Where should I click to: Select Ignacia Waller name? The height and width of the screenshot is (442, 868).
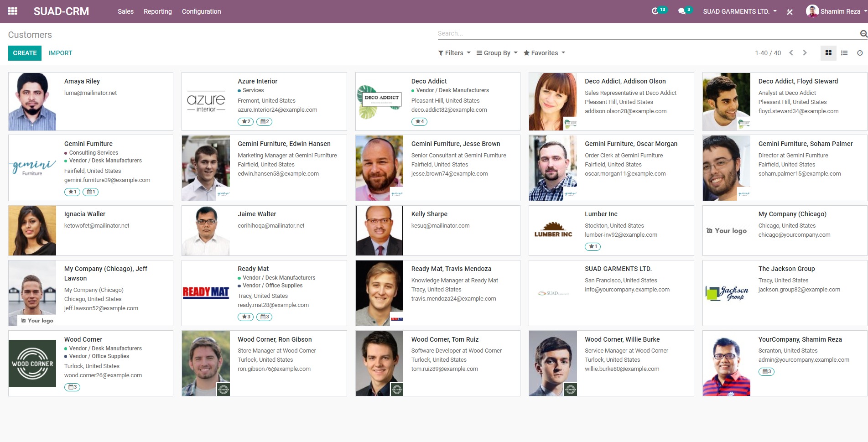coord(84,214)
